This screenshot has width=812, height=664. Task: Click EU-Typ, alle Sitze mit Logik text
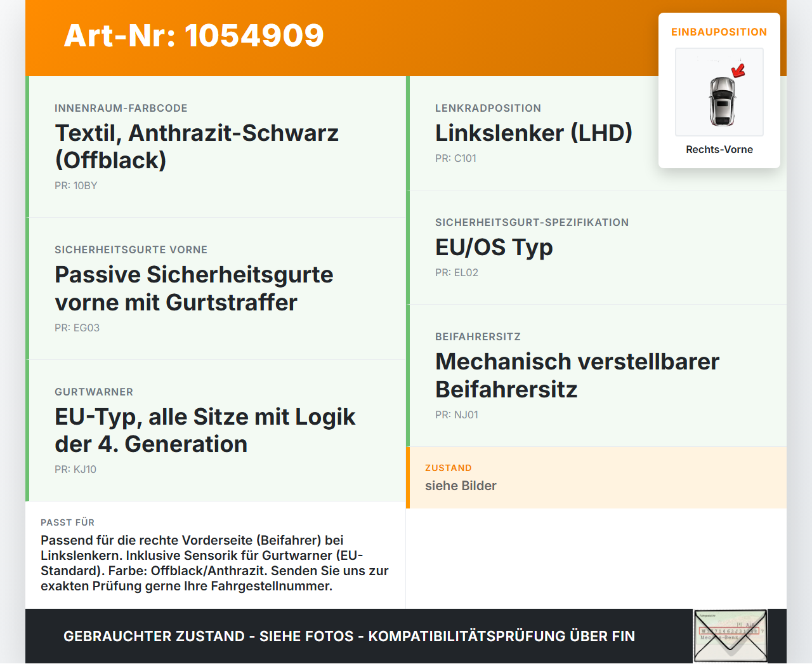pyautogui.click(x=205, y=430)
